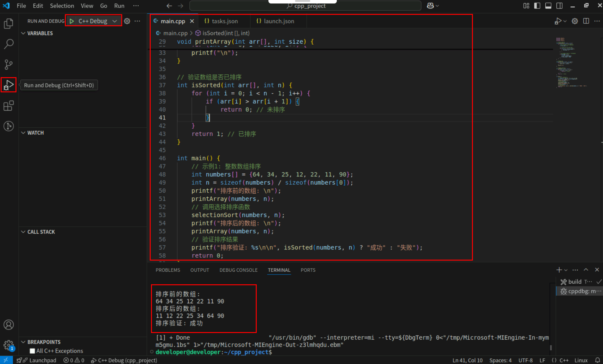603x364 pixels.
Task: Open the editor settings gear icon
Action: tap(575, 21)
